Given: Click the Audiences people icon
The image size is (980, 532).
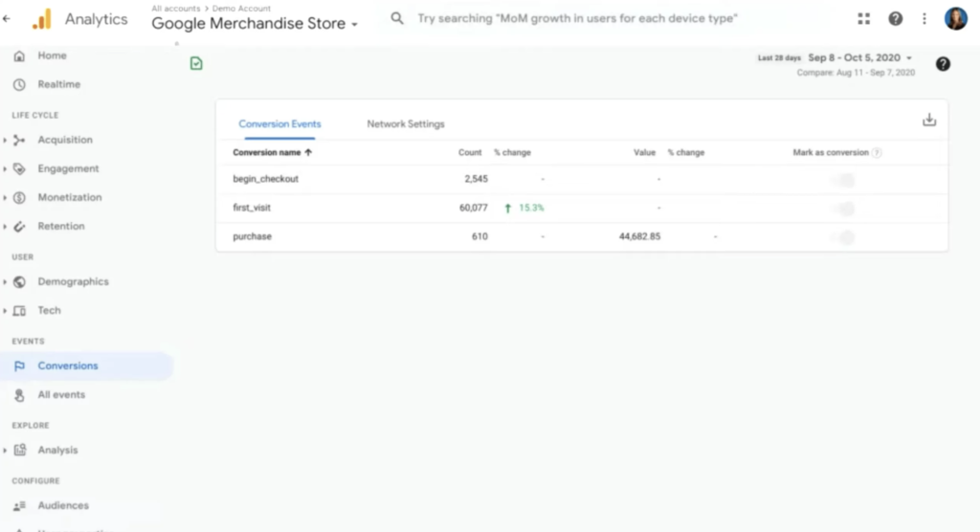Looking at the screenshot, I should pyautogui.click(x=19, y=506).
